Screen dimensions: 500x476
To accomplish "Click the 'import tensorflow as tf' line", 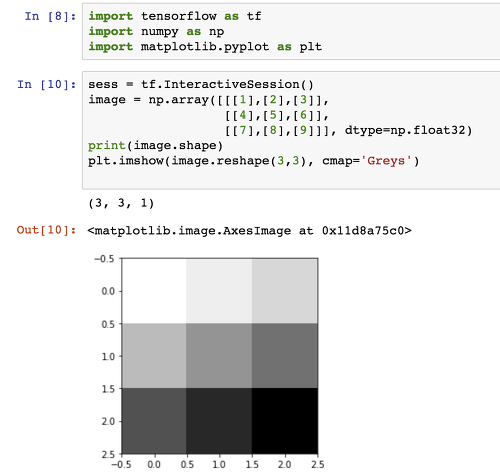I will pos(175,16).
